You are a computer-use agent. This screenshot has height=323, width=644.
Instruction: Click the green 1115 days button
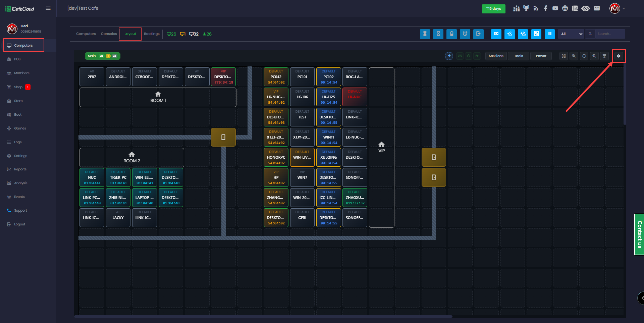(493, 9)
